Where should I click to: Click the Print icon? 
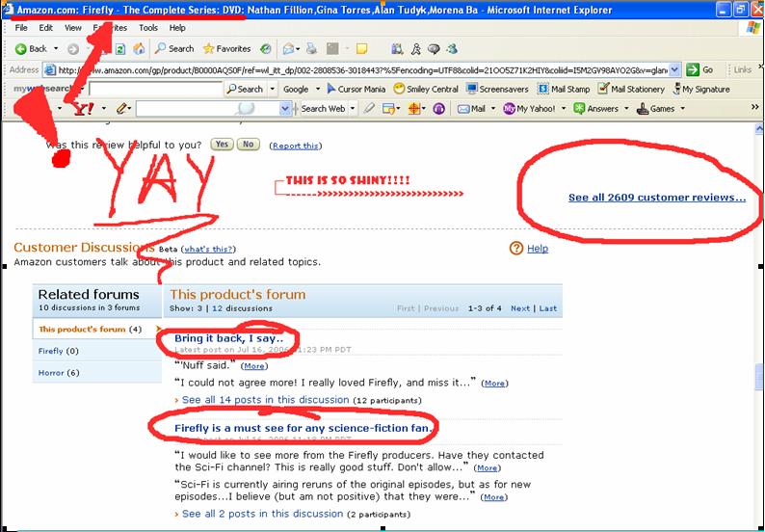point(312,49)
